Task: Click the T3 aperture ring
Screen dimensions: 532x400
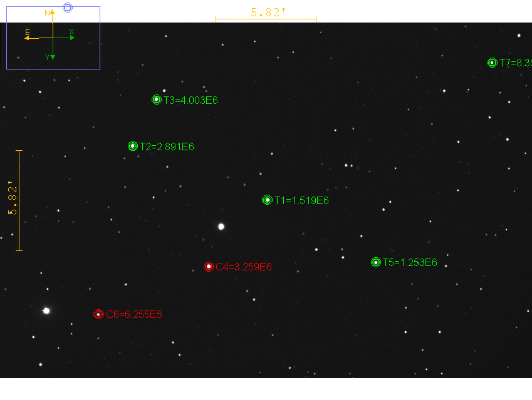Action: coord(157,100)
